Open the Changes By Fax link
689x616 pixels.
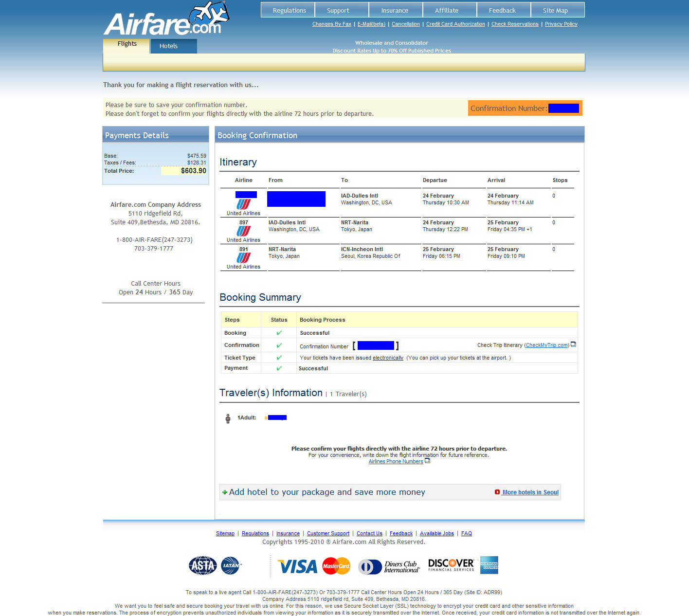coord(332,24)
